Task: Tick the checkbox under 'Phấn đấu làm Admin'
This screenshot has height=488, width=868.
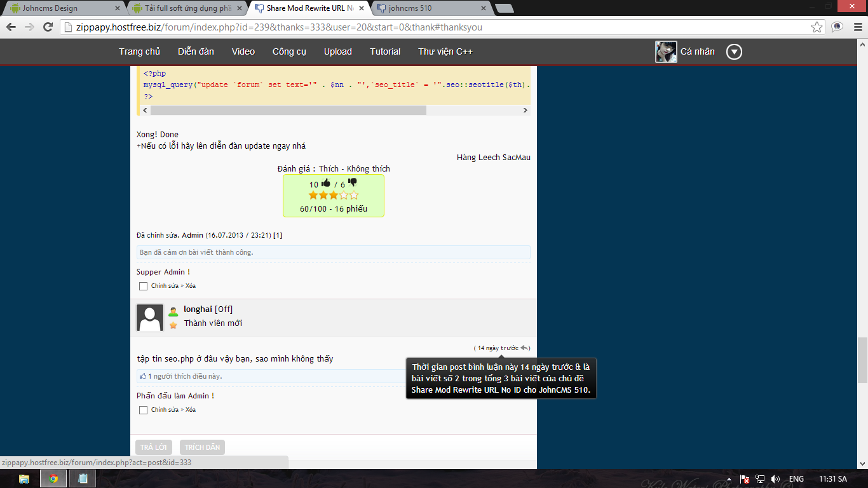Action: [x=143, y=410]
